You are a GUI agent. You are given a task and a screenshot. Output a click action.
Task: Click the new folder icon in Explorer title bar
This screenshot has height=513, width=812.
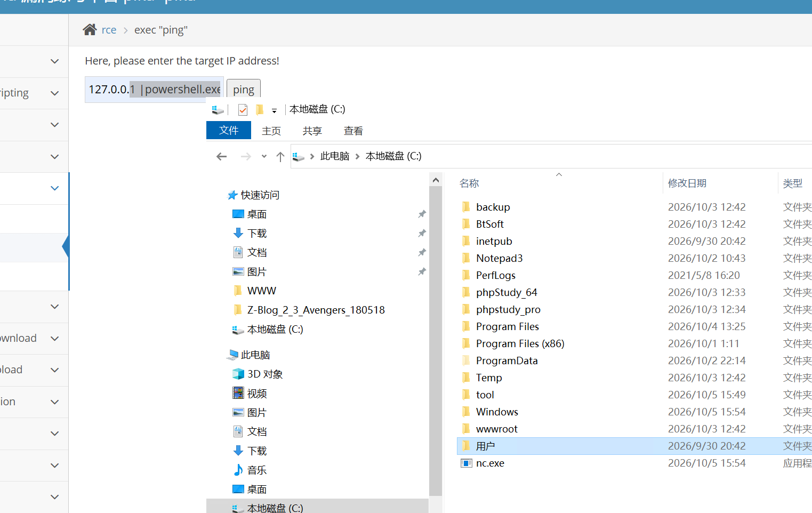(260, 110)
